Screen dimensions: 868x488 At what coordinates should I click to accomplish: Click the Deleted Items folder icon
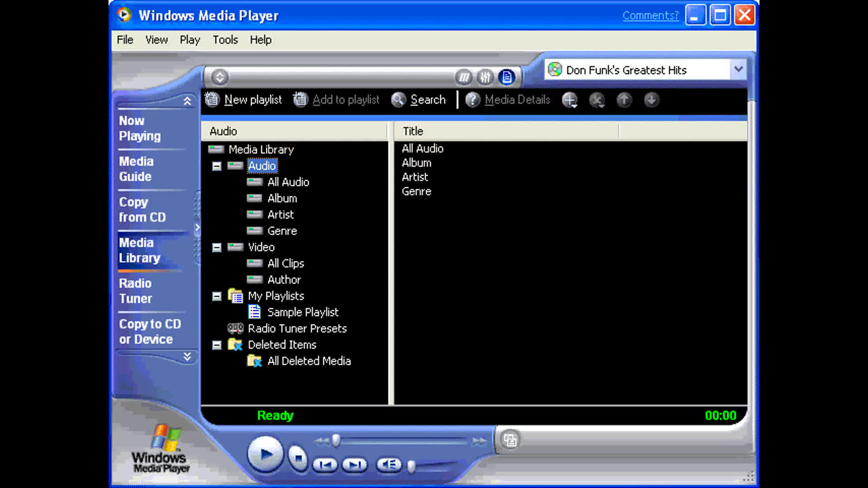click(235, 345)
